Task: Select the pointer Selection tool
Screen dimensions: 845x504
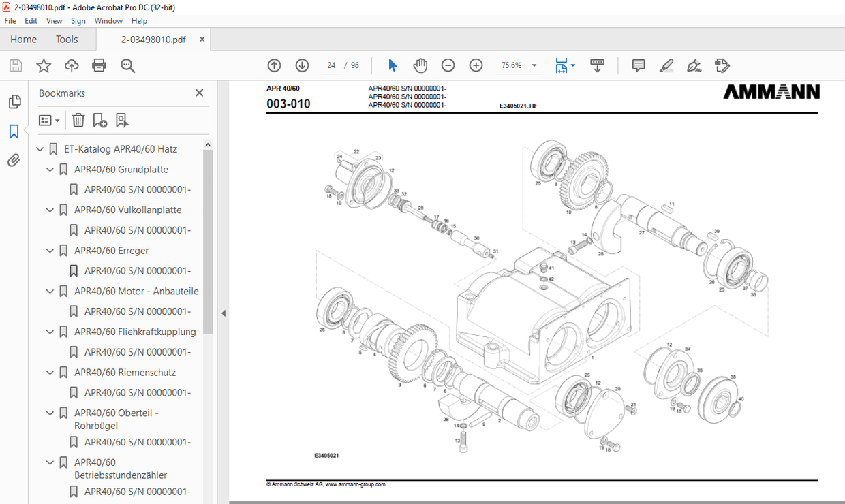Action: tap(392, 65)
